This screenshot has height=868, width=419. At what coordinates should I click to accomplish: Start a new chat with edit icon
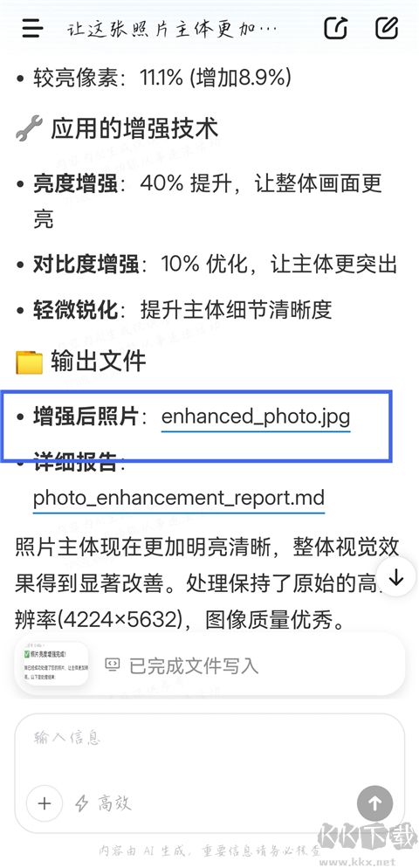387,28
